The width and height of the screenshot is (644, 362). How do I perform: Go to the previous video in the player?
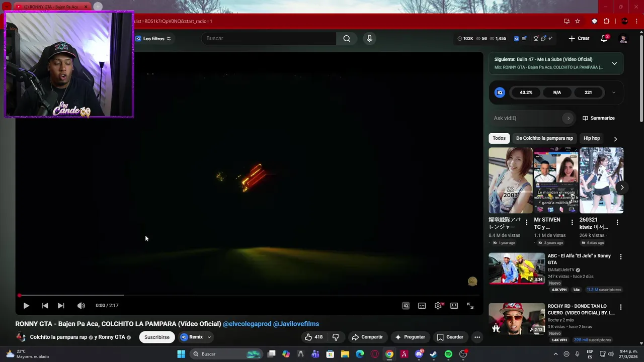pos(45,306)
